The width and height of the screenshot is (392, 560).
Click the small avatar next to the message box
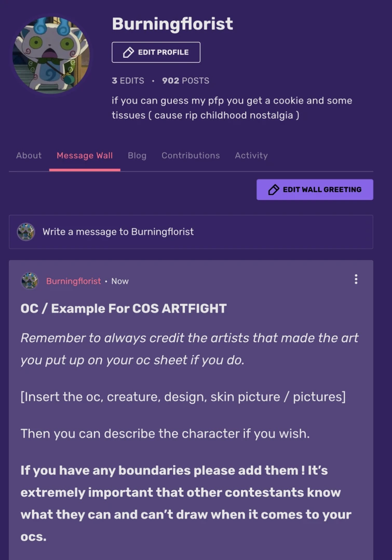tap(26, 232)
